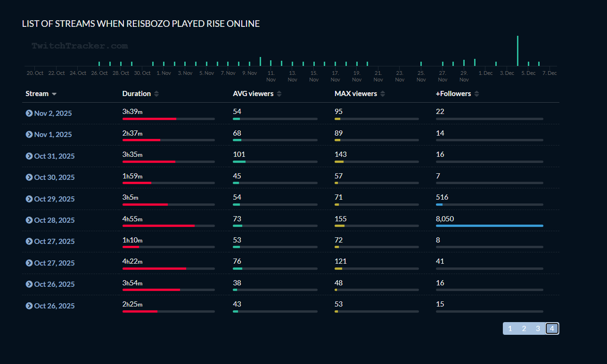Select the active page 4 button
607x364 pixels.
pyautogui.click(x=552, y=329)
